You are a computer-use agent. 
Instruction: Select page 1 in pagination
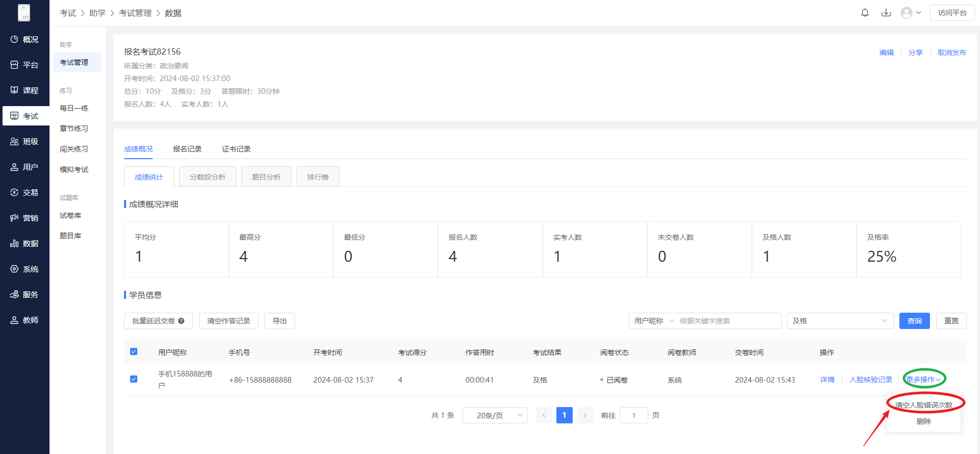565,415
